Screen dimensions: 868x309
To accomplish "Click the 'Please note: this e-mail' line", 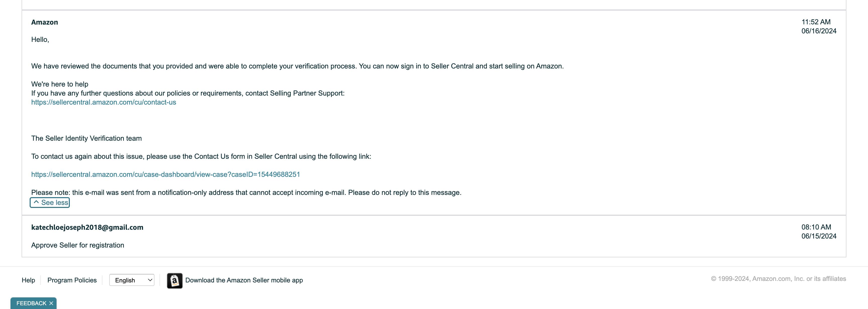I will [x=246, y=193].
